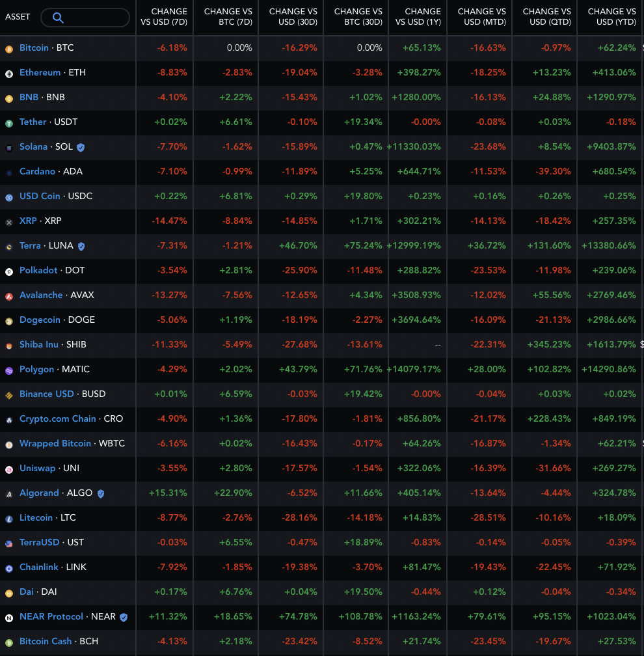Open the TerraUSD asset link
The height and width of the screenshot is (656, 644).
pyautogui.click(x=39, y=542)
